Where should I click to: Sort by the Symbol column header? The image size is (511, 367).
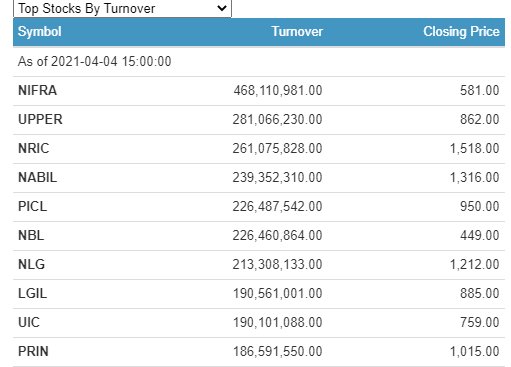40,32
